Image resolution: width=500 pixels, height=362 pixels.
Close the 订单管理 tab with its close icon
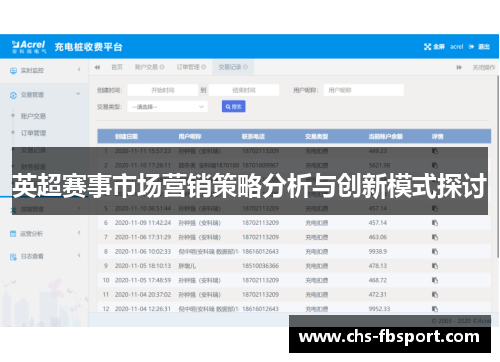pyautogui.click(x=203, y=67)
